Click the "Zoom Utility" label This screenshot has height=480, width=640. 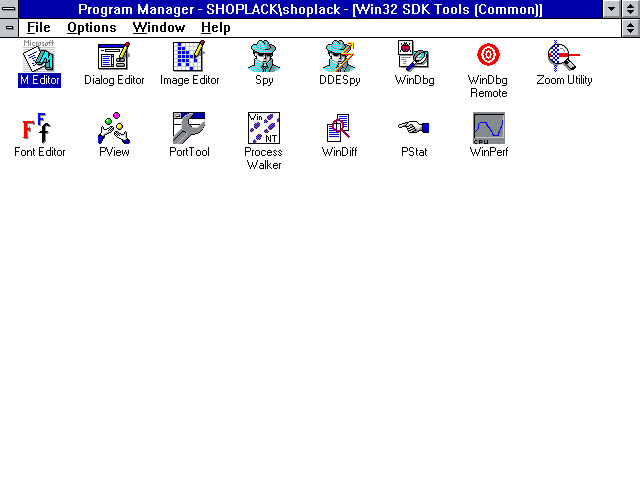(564, 80)
